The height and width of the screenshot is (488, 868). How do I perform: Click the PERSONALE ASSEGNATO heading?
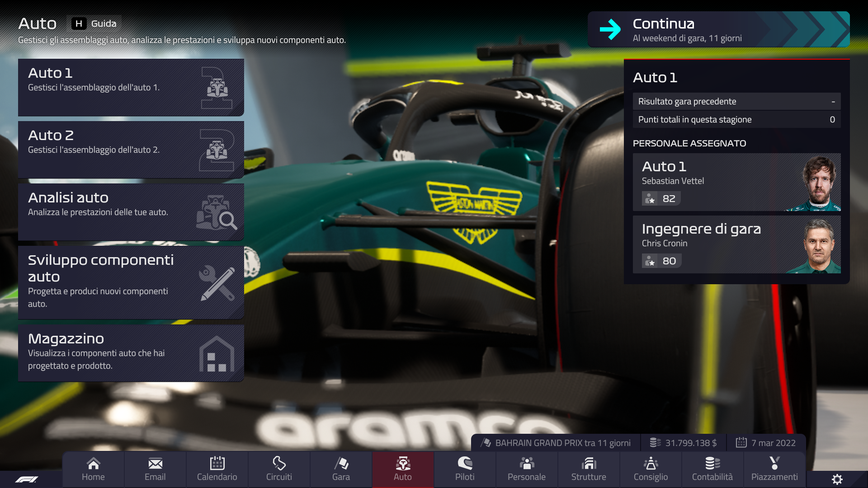pos(689,143)
